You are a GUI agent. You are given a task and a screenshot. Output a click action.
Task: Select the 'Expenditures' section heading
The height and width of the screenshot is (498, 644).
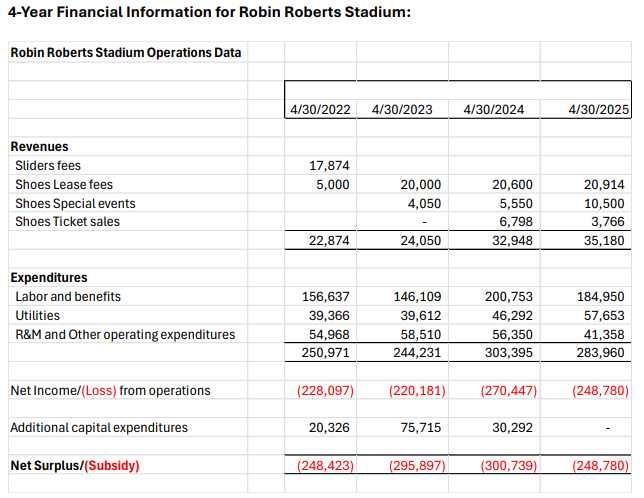pyautogui.click(x=49, y=278)
